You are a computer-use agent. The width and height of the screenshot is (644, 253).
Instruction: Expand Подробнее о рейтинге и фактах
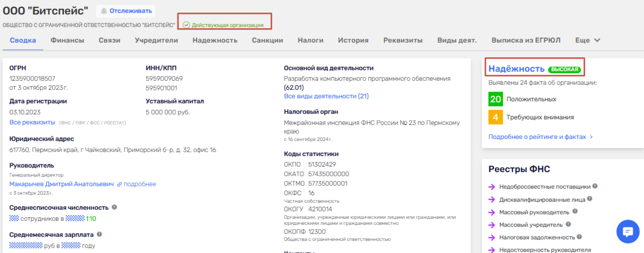pyautogui.click(x=541, y=137)
